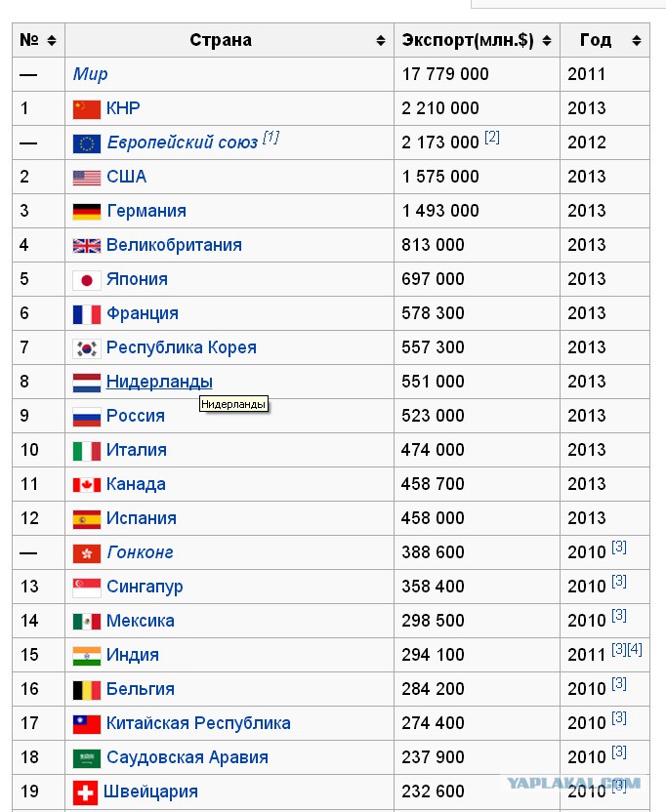Open the Китайская Республика link

pyautogui.click(x=198, y=723)
